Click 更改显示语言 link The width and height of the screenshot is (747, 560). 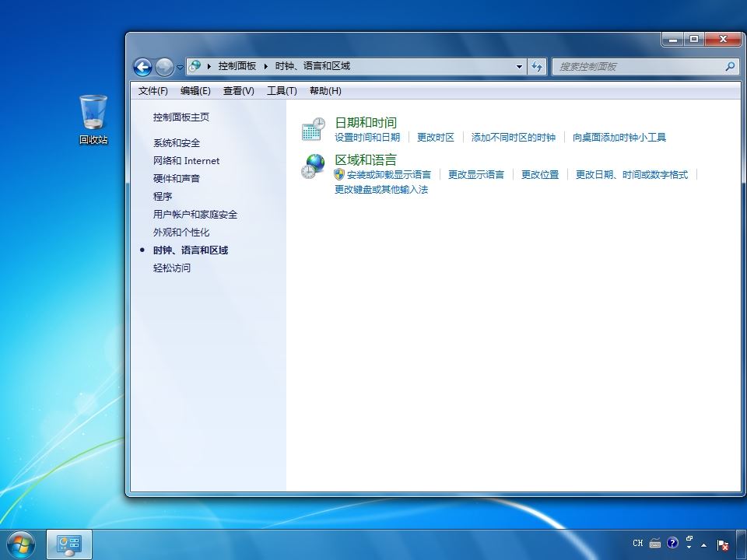[476, 175]
